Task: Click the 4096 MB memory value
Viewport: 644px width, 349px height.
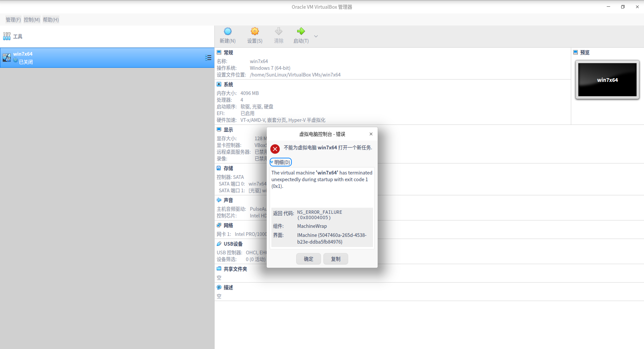Action: tap(250, 93)
